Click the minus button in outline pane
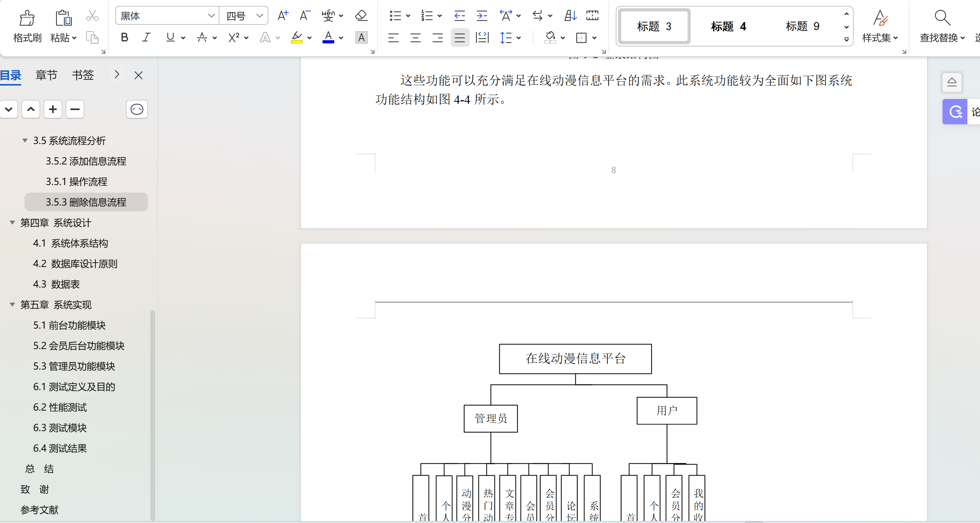 point(75,109)
